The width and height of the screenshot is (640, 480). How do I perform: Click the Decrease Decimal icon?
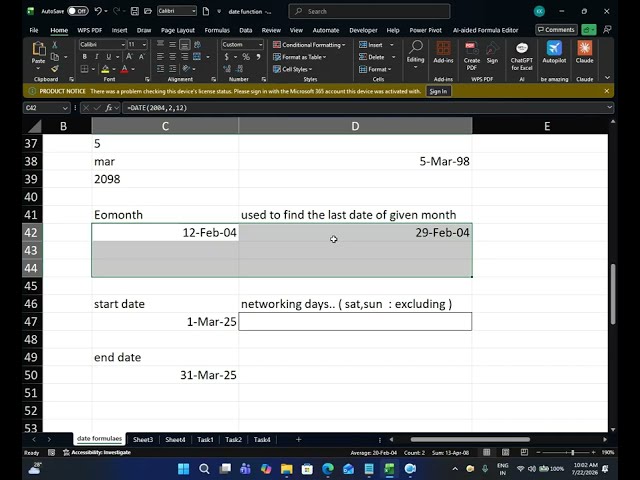point(240,69)
